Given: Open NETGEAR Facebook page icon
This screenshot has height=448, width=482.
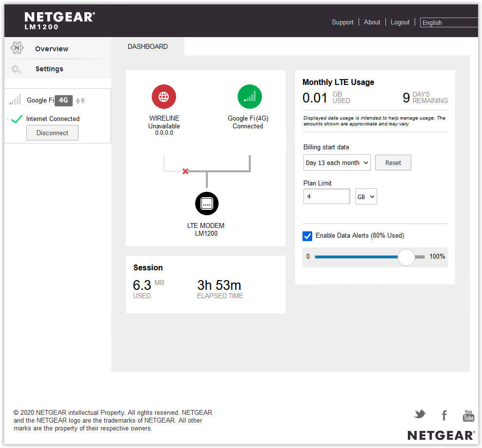Looking at the screenshot, I should point(444,415).
